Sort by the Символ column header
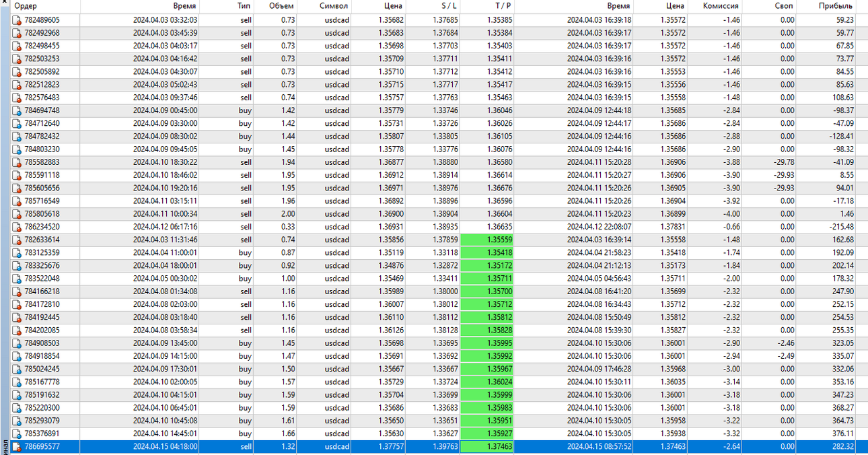The width and height of the screenshot is (868, 455). click(x=334, y=6)
